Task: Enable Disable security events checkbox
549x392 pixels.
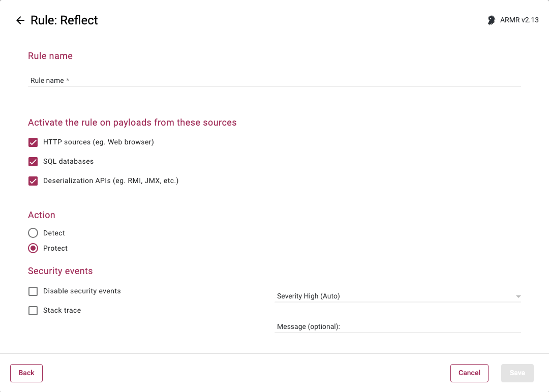Action: coord(33,291)
